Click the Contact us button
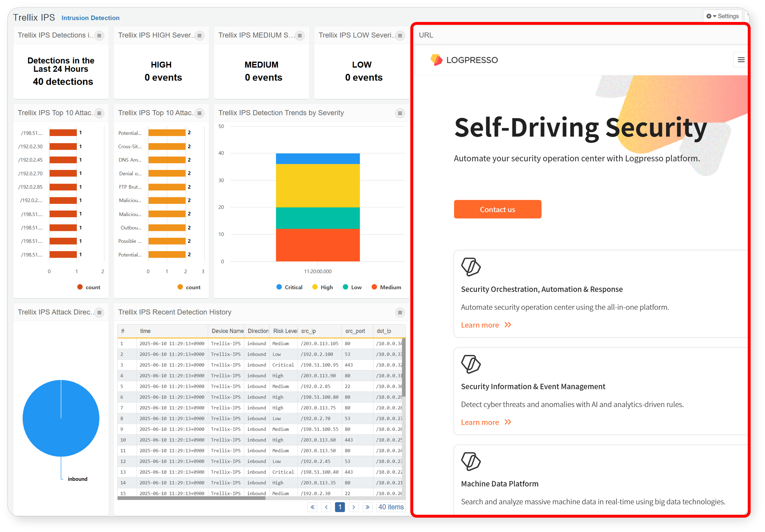 (x=497, y=209)
